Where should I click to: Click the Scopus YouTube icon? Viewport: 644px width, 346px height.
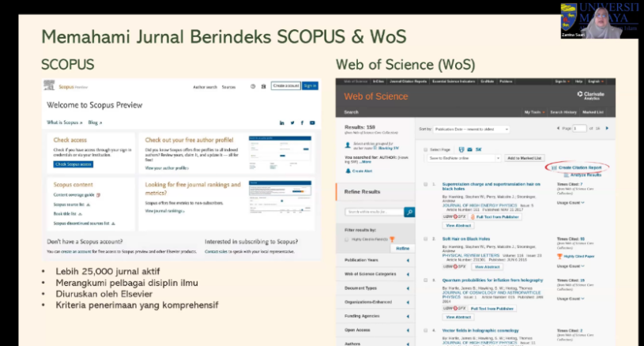point(311,123)
